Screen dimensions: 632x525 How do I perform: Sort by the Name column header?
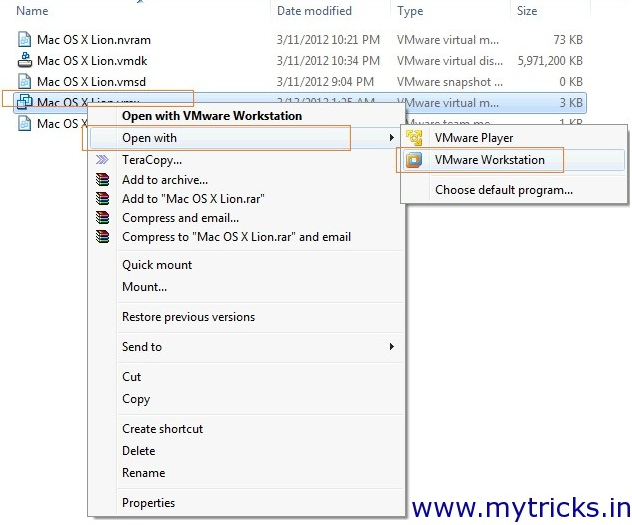pyautogui.click(x=32, y=11)
